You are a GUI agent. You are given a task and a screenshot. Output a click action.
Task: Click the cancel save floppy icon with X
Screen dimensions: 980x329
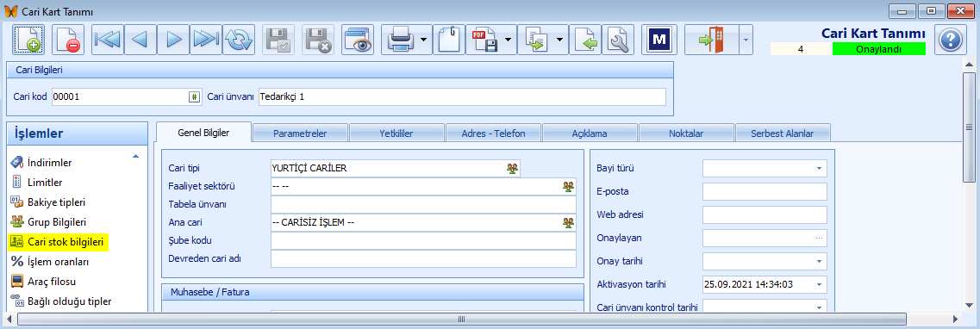(318, 40)
